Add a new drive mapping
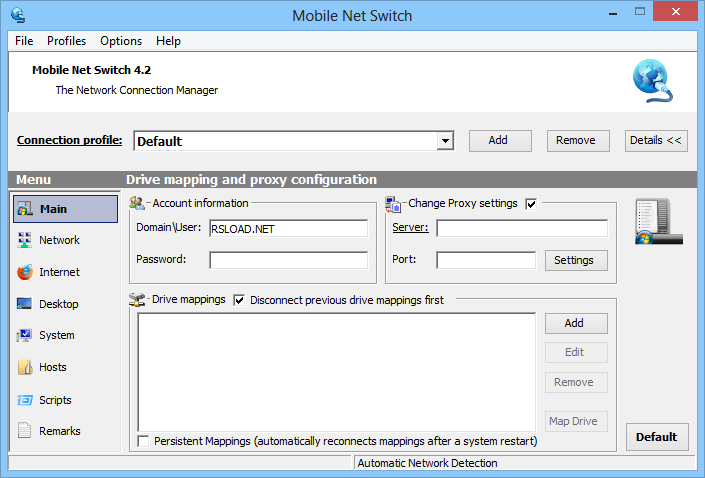The height and width of the screenshot is (478, 705). (x=576, y=323)
